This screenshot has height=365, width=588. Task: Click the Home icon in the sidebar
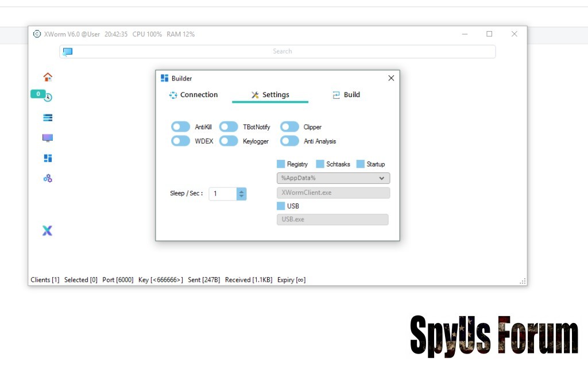[48, 77]
